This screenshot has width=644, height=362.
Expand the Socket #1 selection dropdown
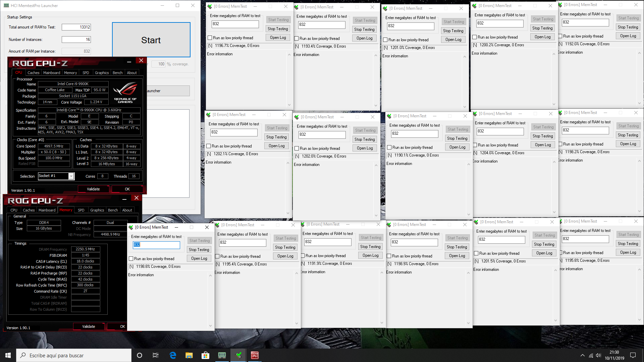[x=71, y=176]
